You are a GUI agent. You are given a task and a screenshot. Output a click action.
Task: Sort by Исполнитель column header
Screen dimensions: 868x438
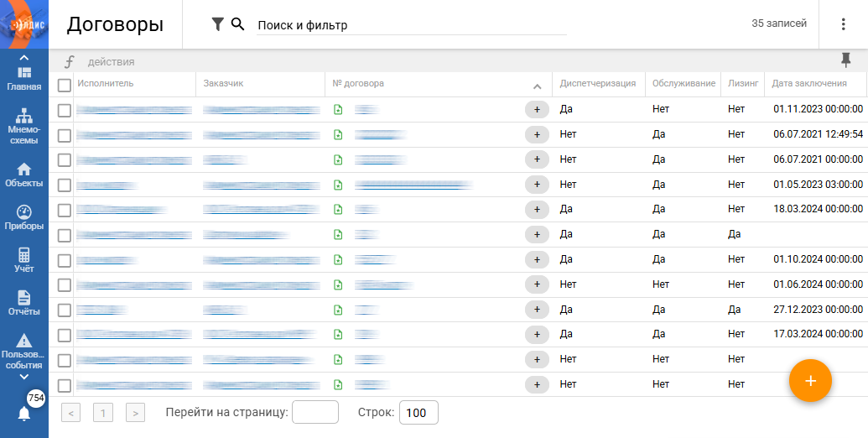pos(105,84)
